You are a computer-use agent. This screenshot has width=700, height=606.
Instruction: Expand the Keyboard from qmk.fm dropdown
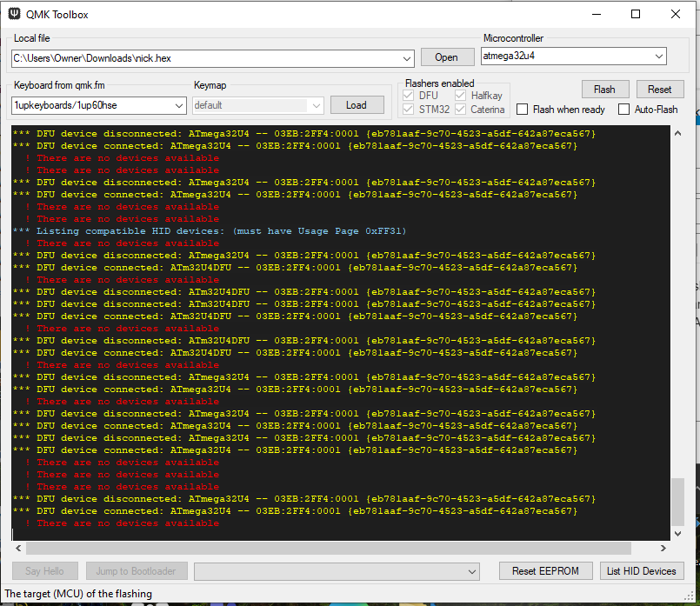point(179,106)
